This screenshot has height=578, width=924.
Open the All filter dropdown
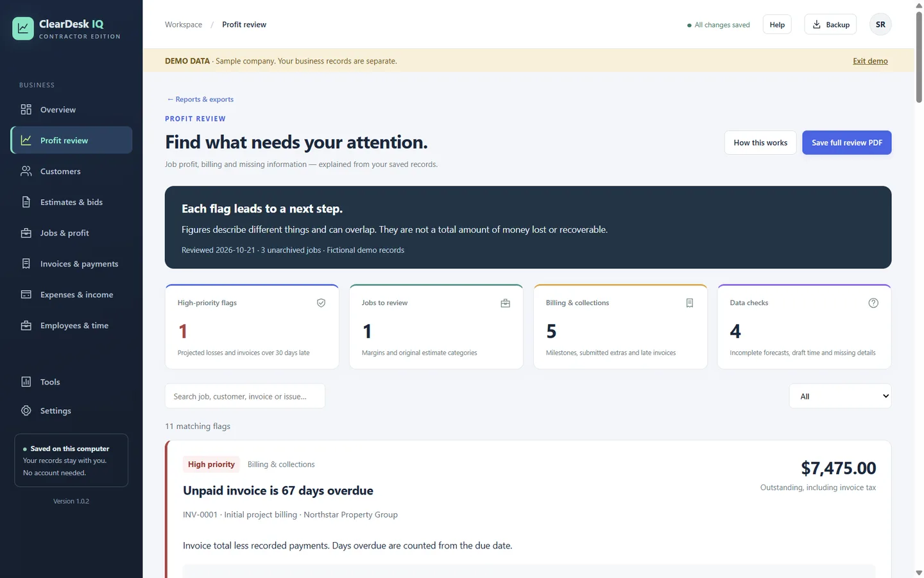(x=840, y=396)
